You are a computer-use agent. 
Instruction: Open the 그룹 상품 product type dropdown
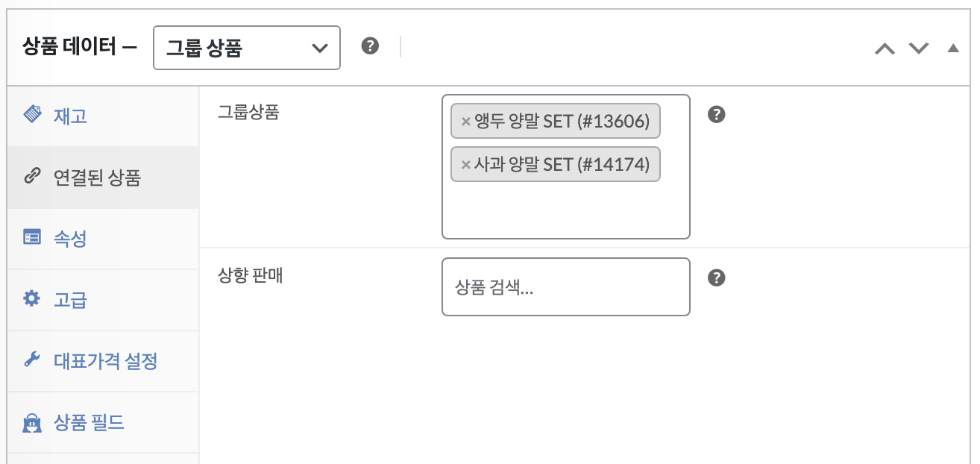click(247, 48)
